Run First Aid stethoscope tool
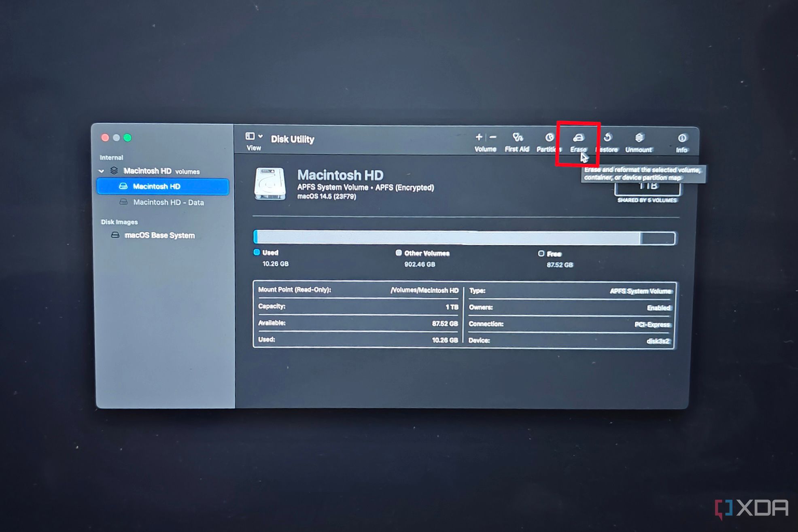Screen dimensions: 798x532 pyautogui.click(x=517, y=138)
